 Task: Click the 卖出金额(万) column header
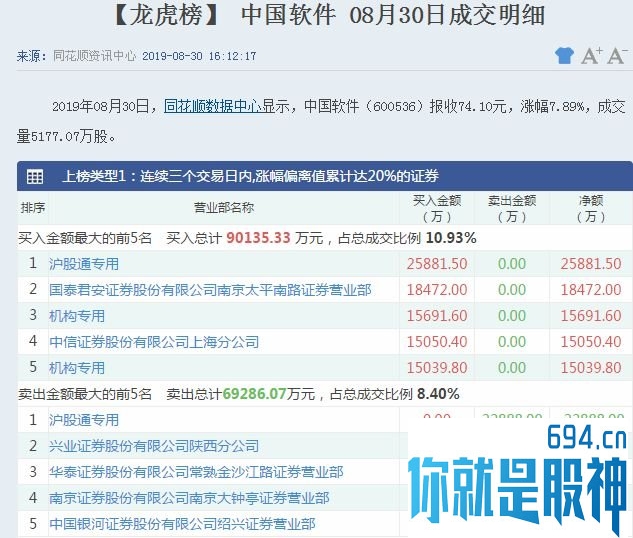click(512, 208)
